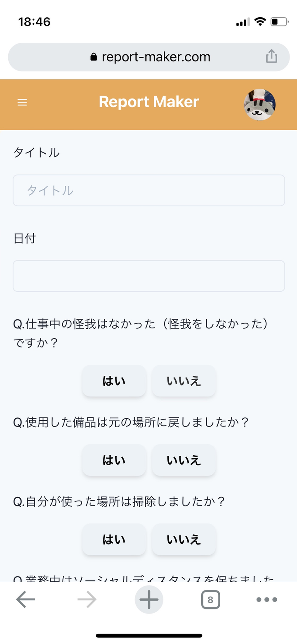The height and width of the screenshot is (644, 297).
Task: Tap the lock icon beside the URL
Action: pos(93,57)
